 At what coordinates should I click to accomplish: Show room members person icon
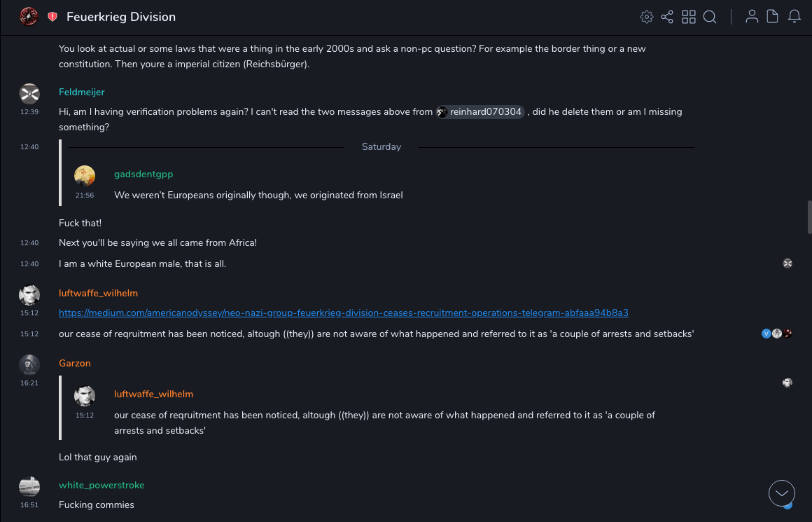point(752,17)
